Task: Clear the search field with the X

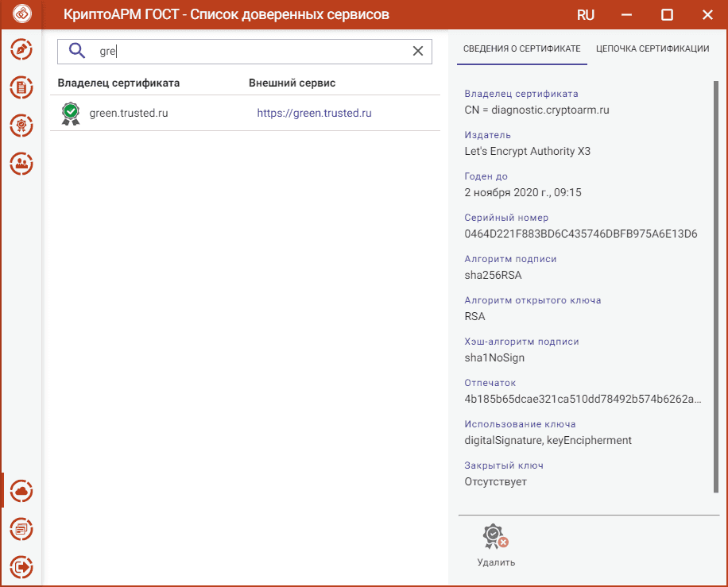Action: 418,51
